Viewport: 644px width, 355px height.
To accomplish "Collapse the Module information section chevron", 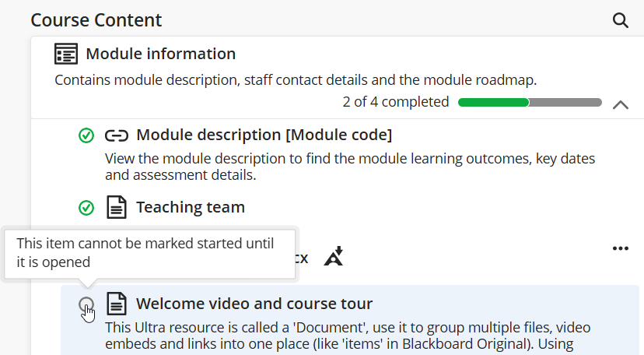I will coord(620,104).
